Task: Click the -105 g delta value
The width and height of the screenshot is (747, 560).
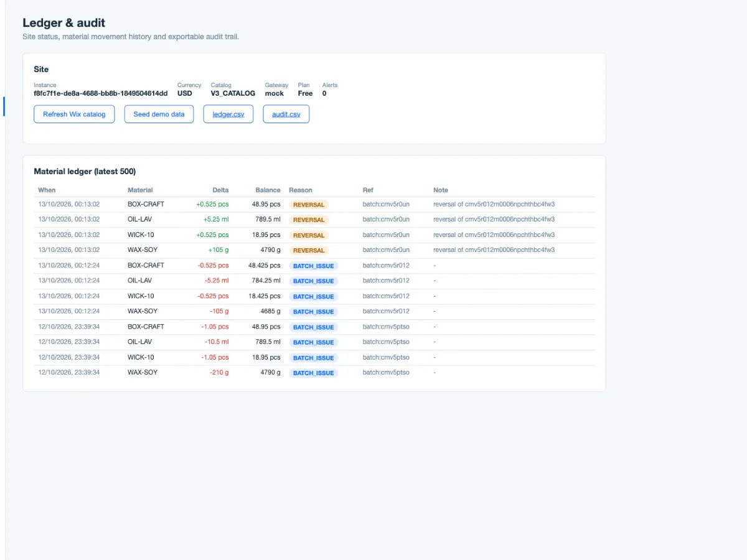Action: [x=219, y=311]
